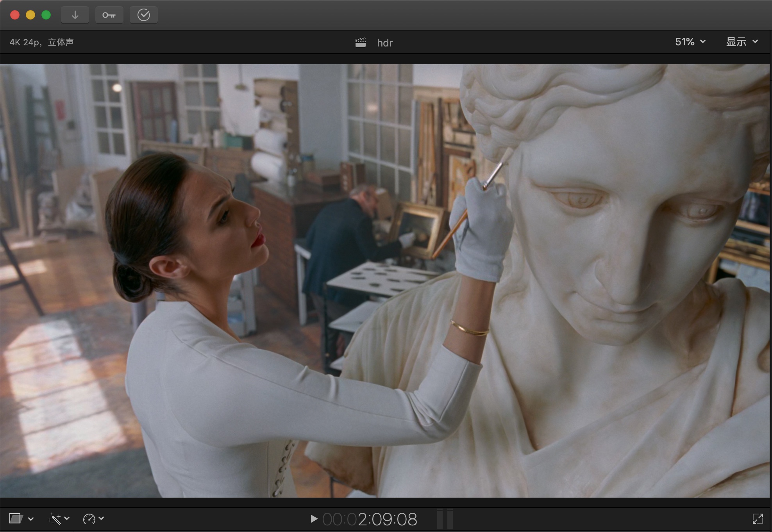
Task: Click the green full-screen window button
Action: 46,15
